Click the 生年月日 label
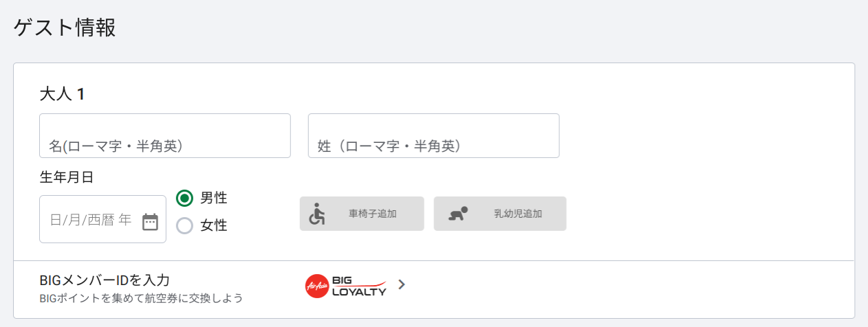The height and width of the screenshot is (327, 868). click(67, 177)
